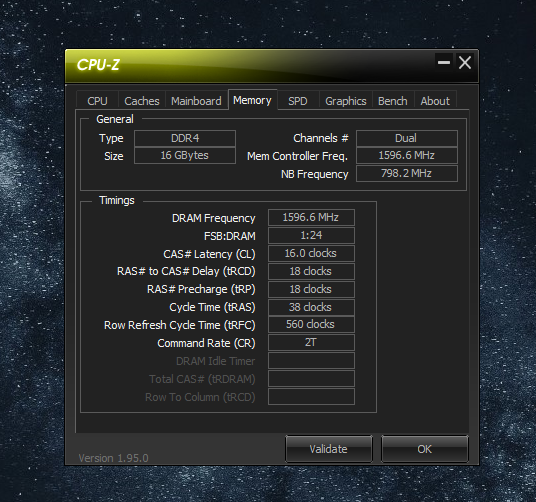Click the 'Row Refresh Cycle Time (tRFC)' label
The image size is (536, 502).
click(x=180, y=325)
